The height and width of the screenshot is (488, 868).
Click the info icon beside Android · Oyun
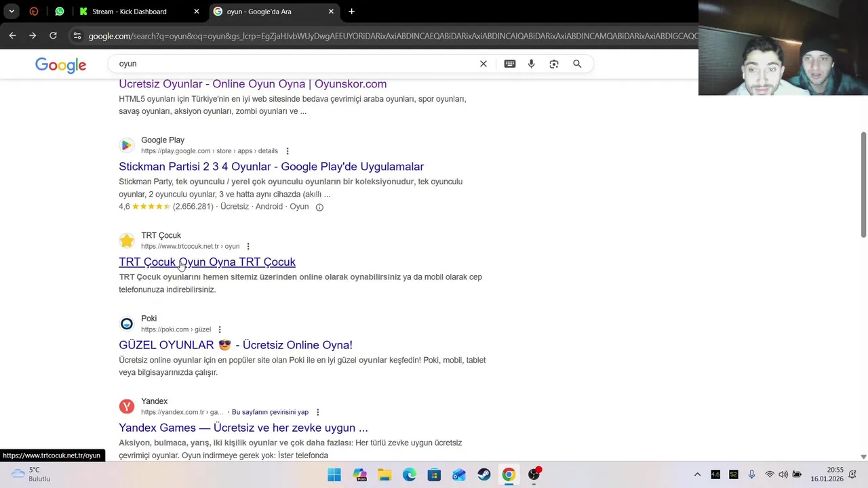[x=319, y=207]
